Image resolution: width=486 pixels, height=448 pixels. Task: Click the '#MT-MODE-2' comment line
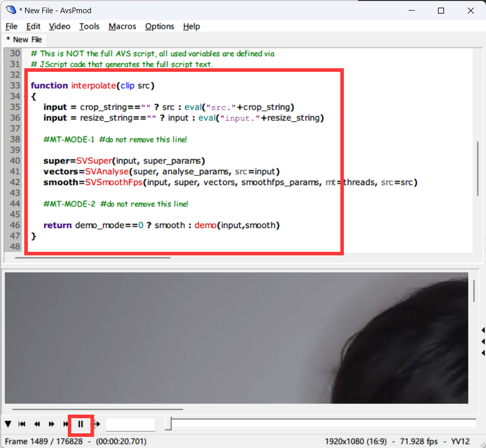coord(116,204)
